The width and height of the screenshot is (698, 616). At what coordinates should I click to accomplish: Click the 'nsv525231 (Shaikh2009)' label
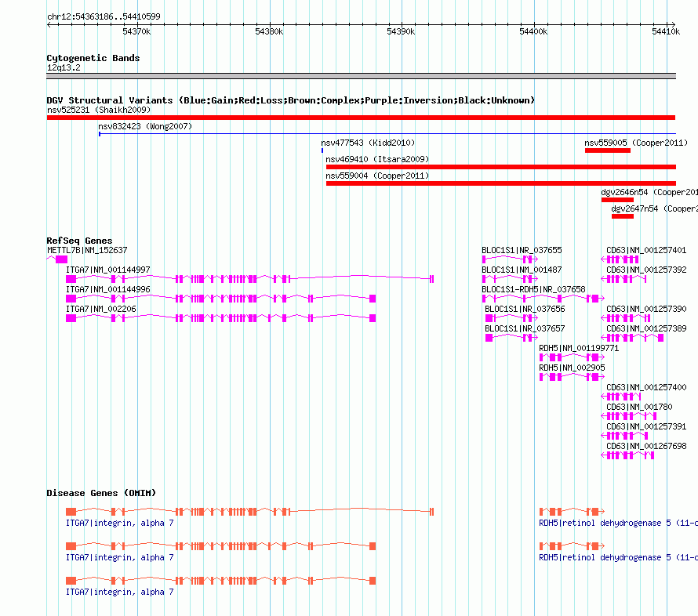point(99,110)
